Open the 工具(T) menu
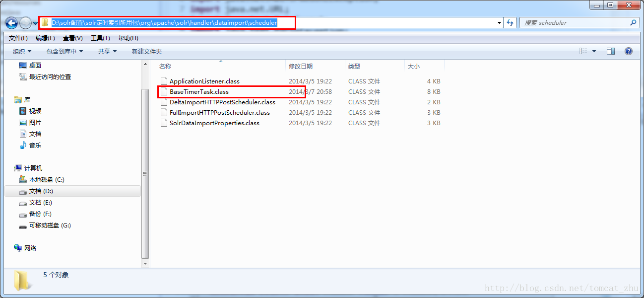This screenshot has height=298, width=644. (x=100, y=38)
